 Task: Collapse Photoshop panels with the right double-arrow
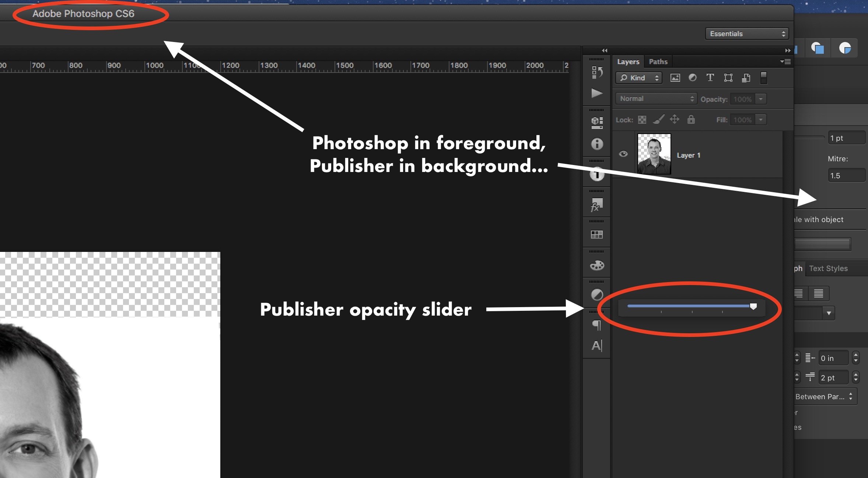coord(788,50)
